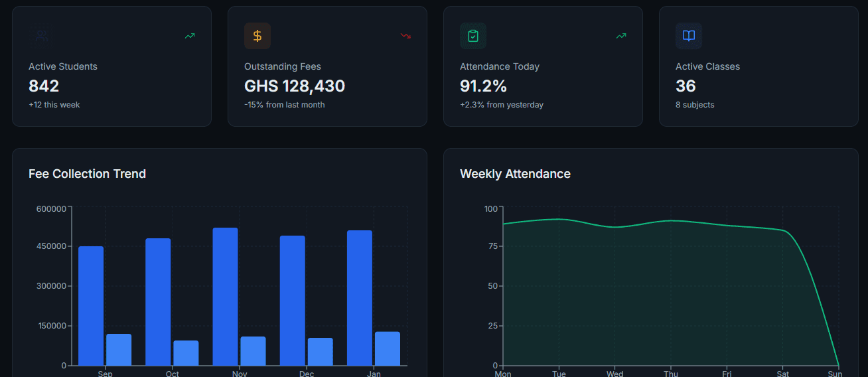Click the red trend-down arrow on Outstanding Fees
Viewport: 868px width, 377px height.
pos(405,36)
